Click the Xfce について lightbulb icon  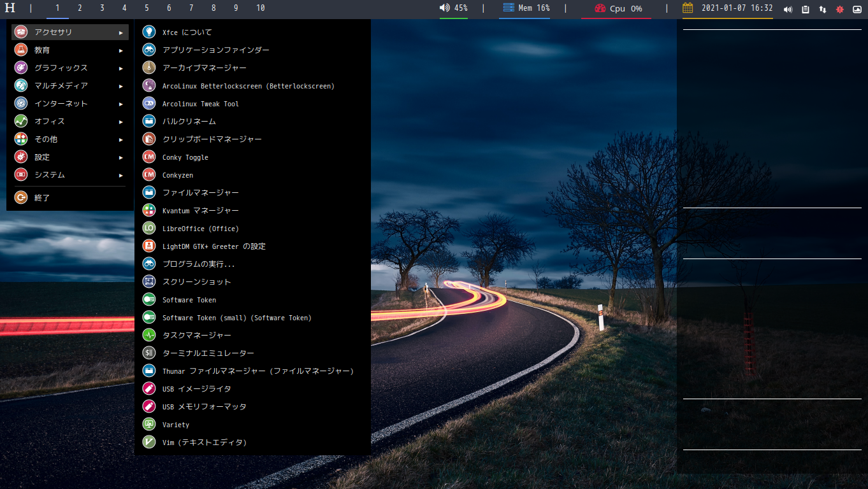point(148,32)
